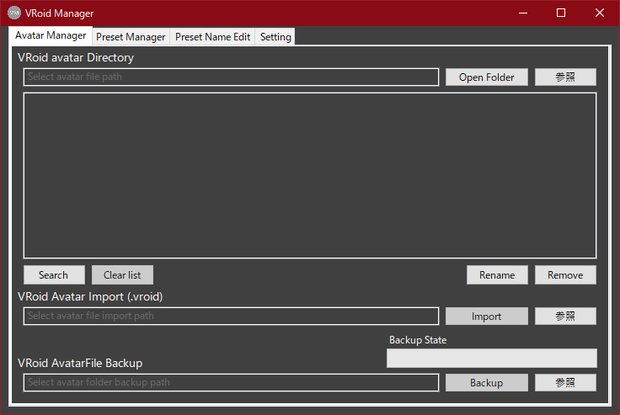Click the VRoid AvatarFile Backup label
This screenshot has height=415, width=620.
[80, 363]
